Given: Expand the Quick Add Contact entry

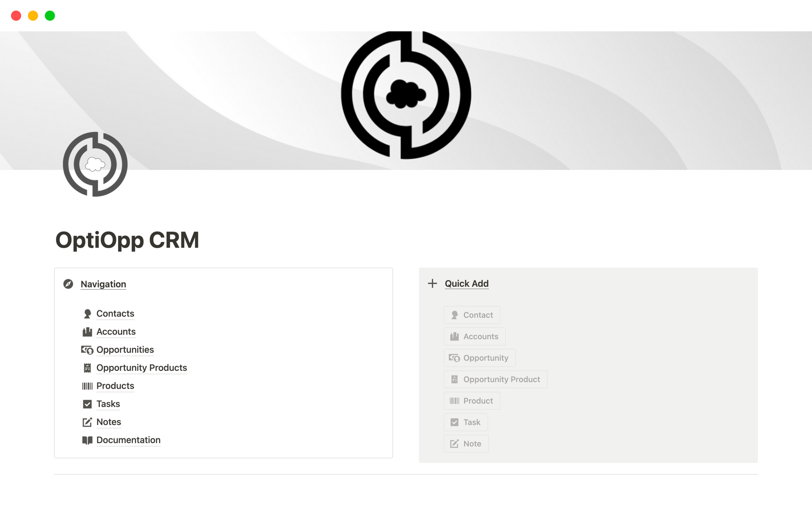Looking at the screenshot, I should coord(473,314).
